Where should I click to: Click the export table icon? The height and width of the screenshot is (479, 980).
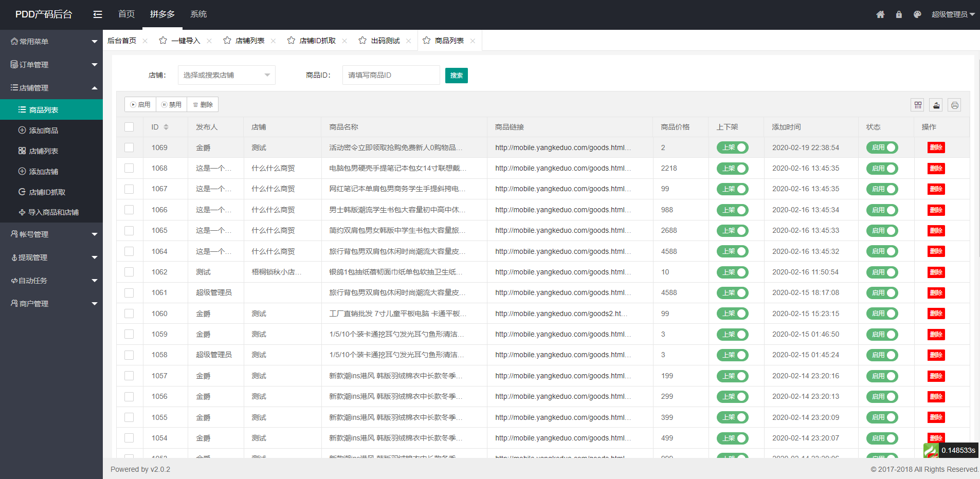point(936,105)
